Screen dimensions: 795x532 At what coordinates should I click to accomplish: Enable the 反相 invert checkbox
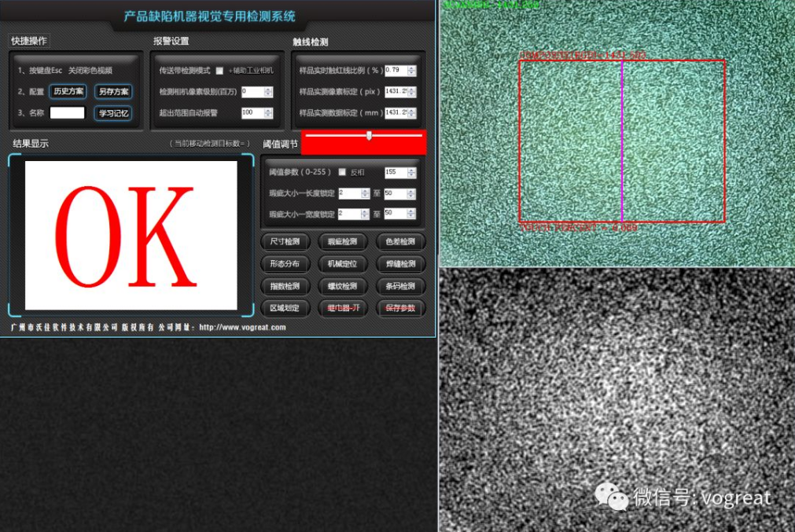pos(341,172)
